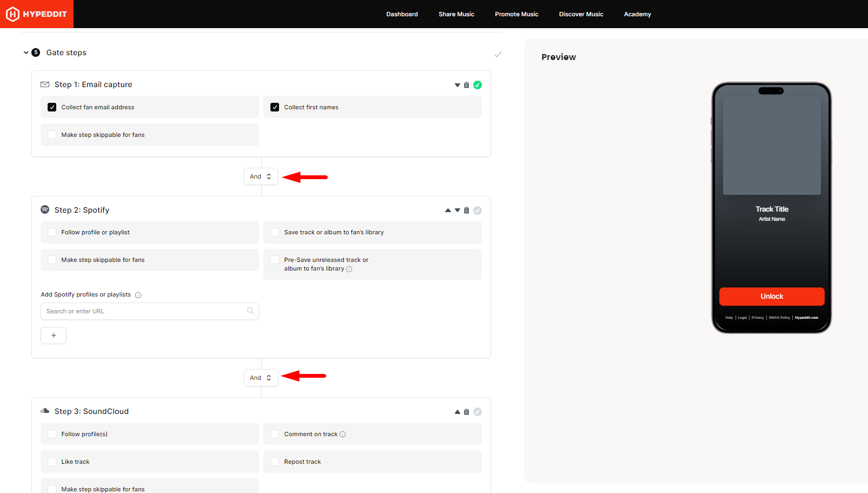Screen dimensions: 868x493
Task: Go to the Dashboard menu item
Action: [x=402, y=14]
